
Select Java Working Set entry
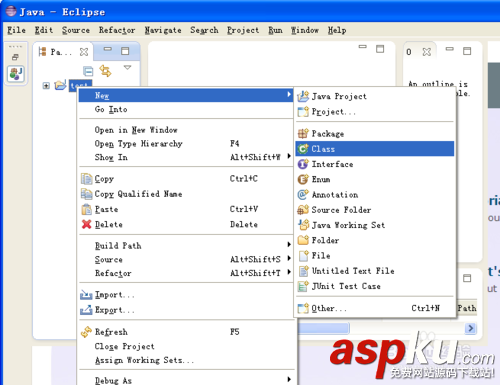(375, 225)
